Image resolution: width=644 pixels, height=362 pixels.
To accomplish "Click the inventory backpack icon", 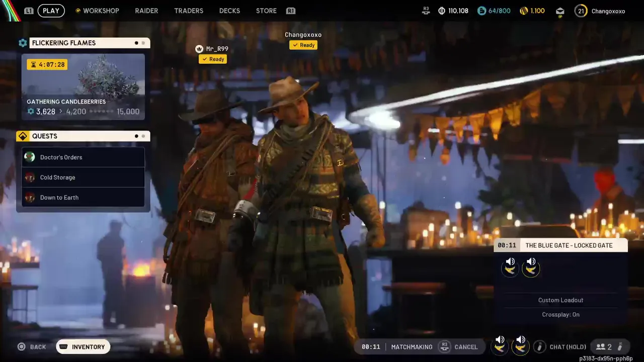I will point(64,347).
